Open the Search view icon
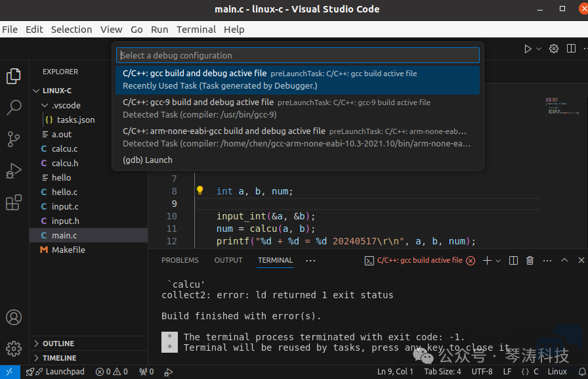The width and height of the screenshot is (588, 379). [14, 108]
